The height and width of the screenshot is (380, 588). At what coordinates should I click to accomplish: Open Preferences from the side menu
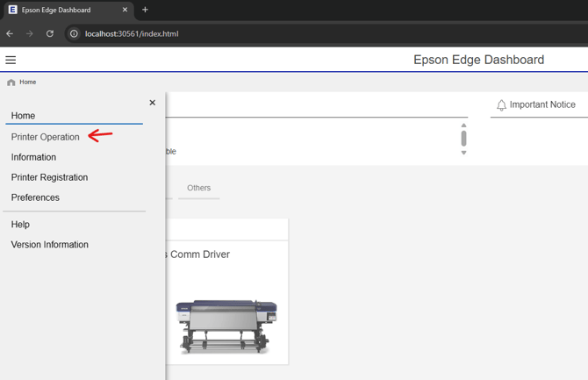coord(35,197)
